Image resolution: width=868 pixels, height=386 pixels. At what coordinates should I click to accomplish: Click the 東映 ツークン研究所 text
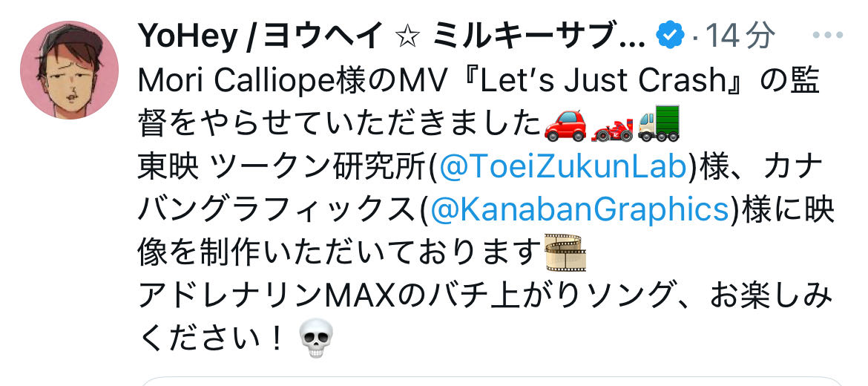coord(283,168)
